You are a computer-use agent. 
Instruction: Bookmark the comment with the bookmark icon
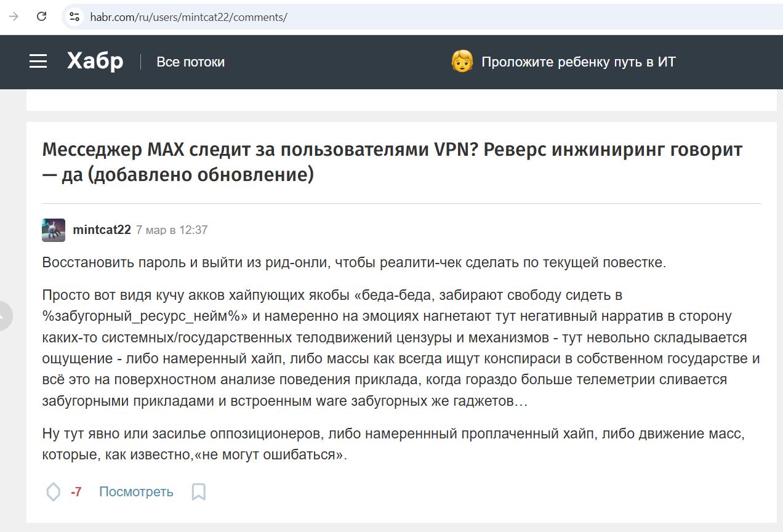(199, 492)
